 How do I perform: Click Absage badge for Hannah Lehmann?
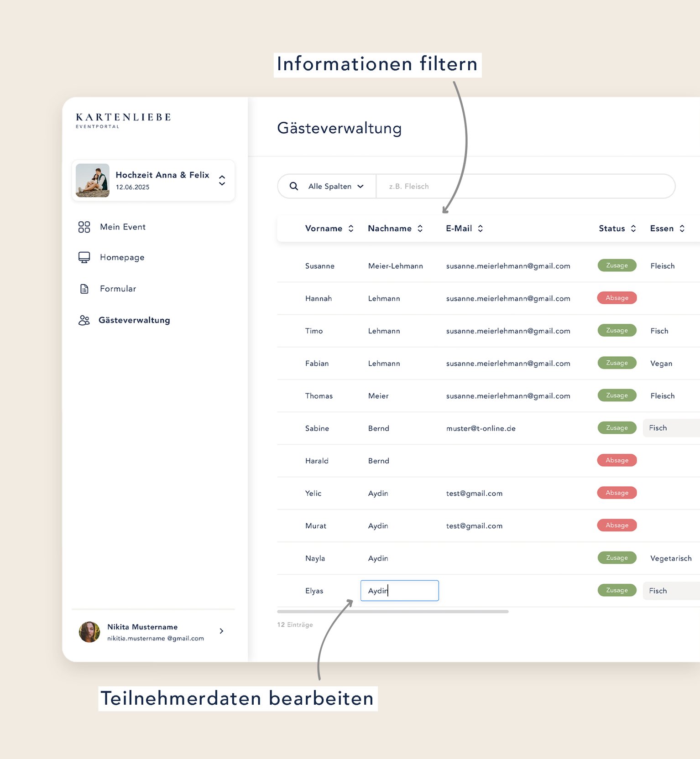tap(616, 298)
